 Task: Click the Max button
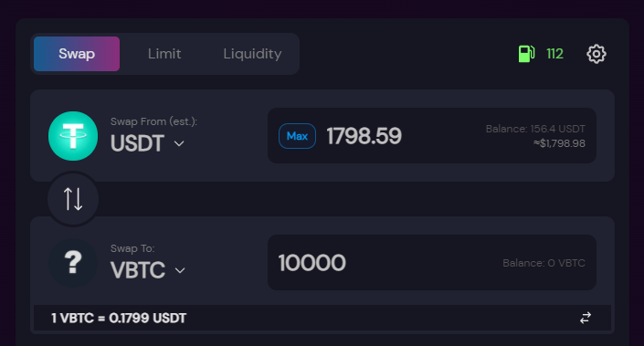[297, 136]
